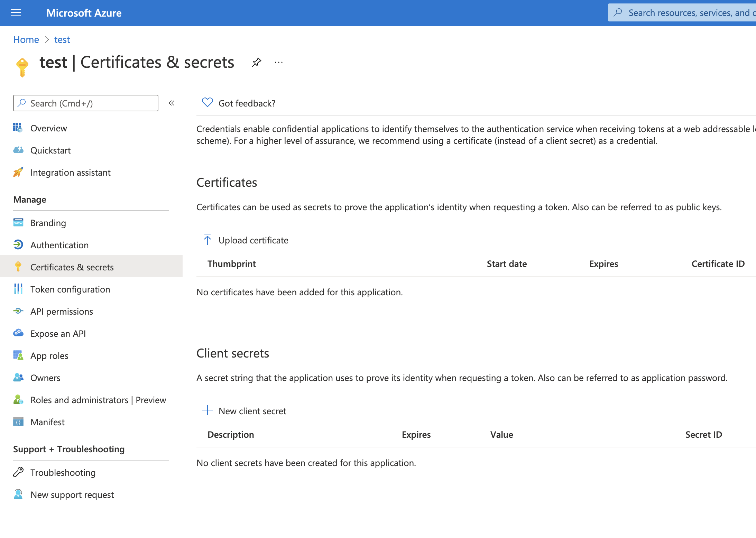The width and height of the screenshot is (756, 538).
Task: Select Troubleshooting under Support section
Action: coord(63,472)
